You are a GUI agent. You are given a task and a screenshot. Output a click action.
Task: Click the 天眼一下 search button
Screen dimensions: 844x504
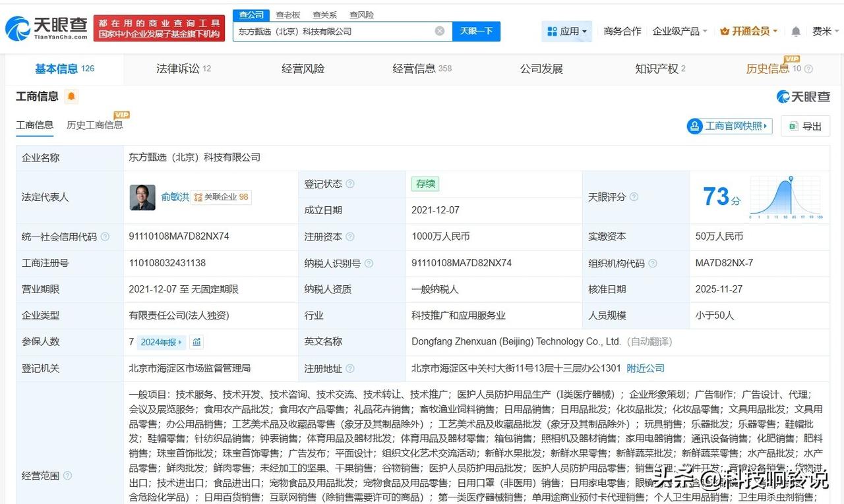[476, 31]
